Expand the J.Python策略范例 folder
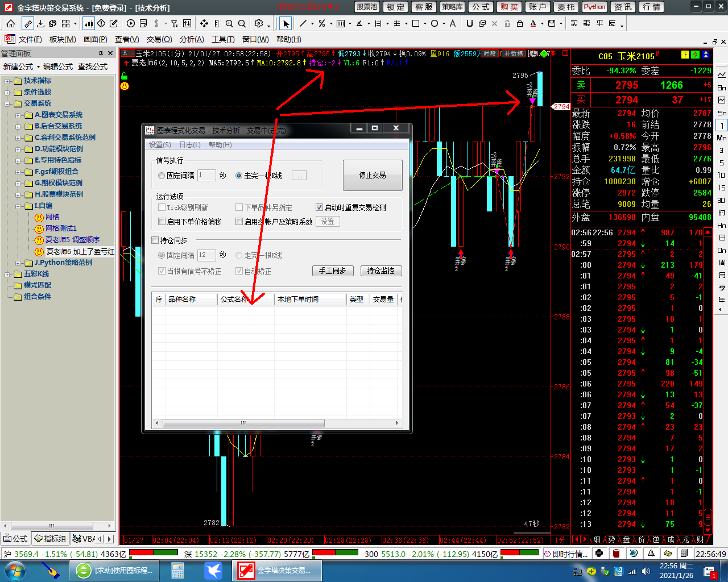Viewport: 728px width, 582px height. [x=18, y=263]
